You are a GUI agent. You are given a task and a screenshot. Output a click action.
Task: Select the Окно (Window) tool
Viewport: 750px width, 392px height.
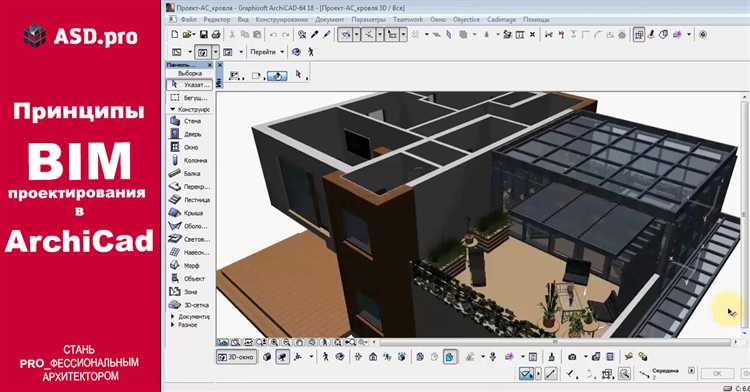(x=189, y=147)
